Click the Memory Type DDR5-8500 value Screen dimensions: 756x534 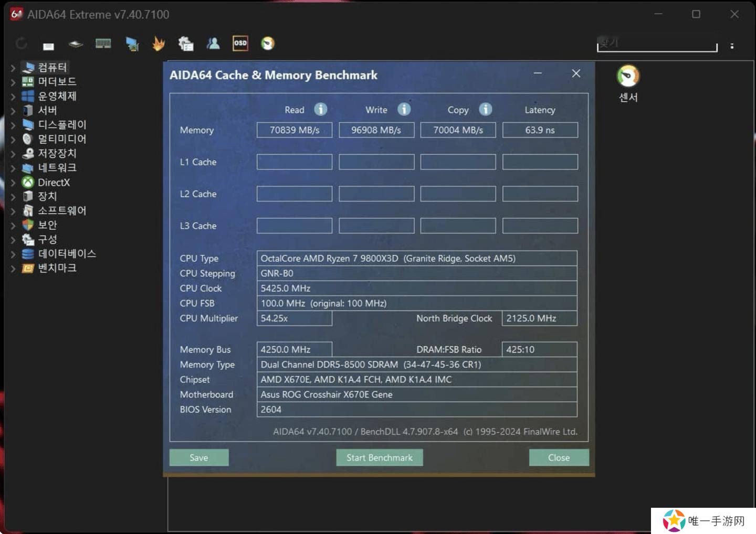pyautogui.click(x=417, y=365)
